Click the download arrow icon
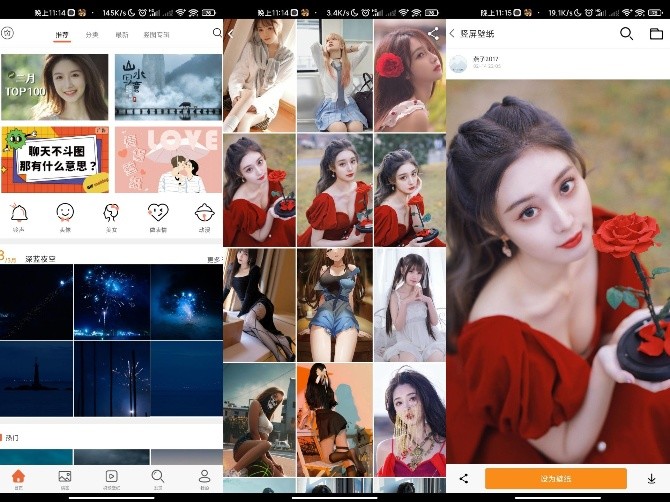The height and width of the screenshot is (502, 670). [652, 479]
